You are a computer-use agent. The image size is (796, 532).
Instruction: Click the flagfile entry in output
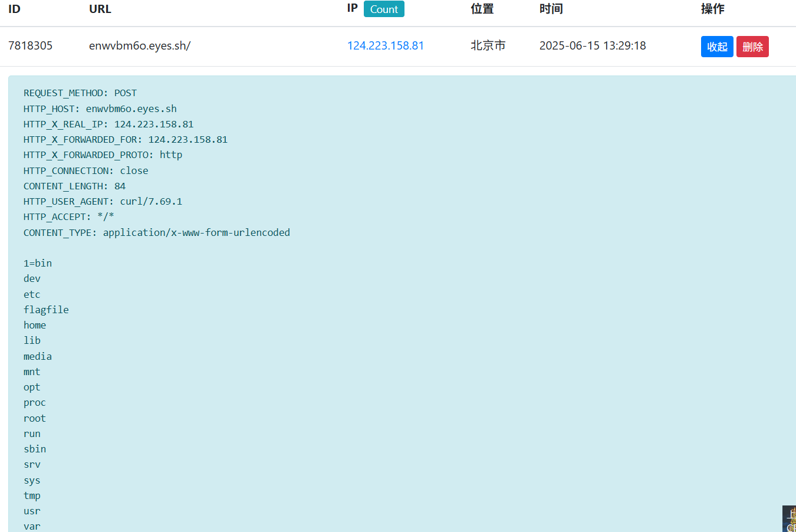pos(46,310)
